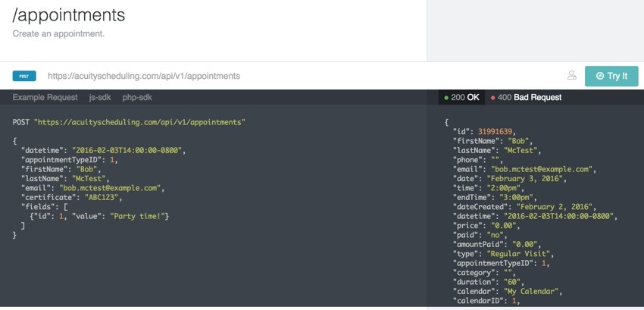Switch to the php-sdk tab

pos(137,98)
